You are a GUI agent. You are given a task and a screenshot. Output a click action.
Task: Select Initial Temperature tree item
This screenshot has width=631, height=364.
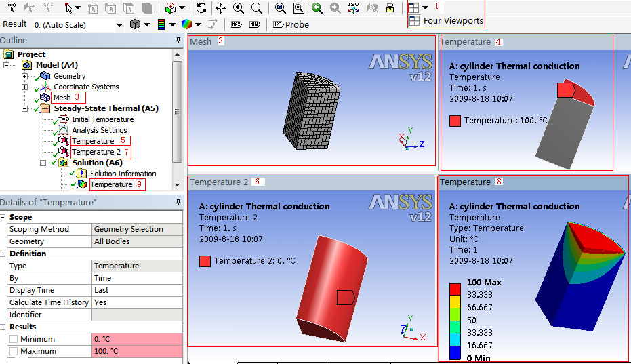[102, 119]
